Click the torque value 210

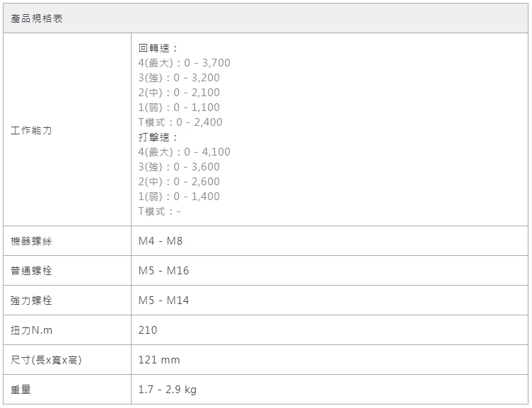click(x=148, y=330)
